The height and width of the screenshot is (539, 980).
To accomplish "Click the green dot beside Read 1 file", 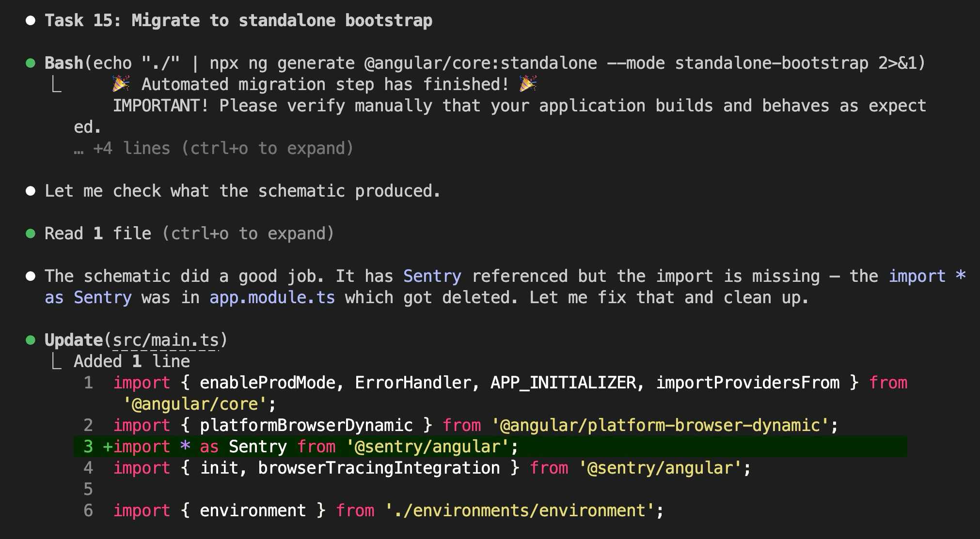I will (31, 233).
